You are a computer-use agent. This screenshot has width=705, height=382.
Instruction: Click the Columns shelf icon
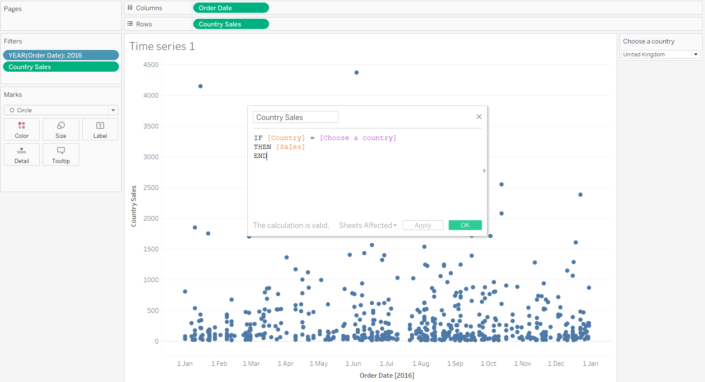click(130, 8)
